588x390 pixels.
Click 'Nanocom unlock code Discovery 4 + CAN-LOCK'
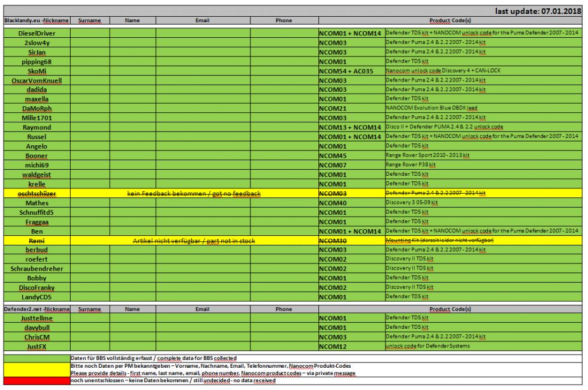click(x=443, y=71)
